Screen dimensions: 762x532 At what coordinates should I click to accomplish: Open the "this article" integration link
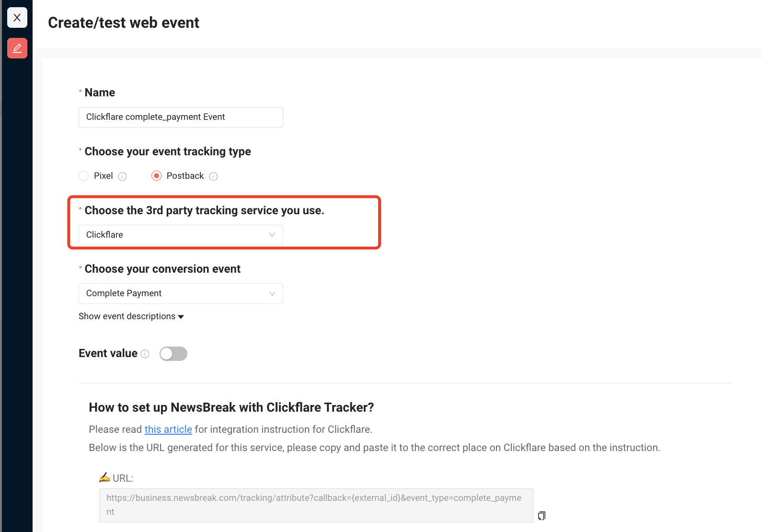168,429
